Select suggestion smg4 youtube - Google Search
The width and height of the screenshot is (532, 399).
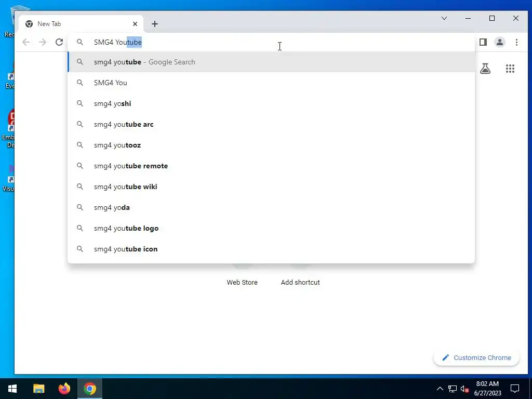tap(271, 62)
